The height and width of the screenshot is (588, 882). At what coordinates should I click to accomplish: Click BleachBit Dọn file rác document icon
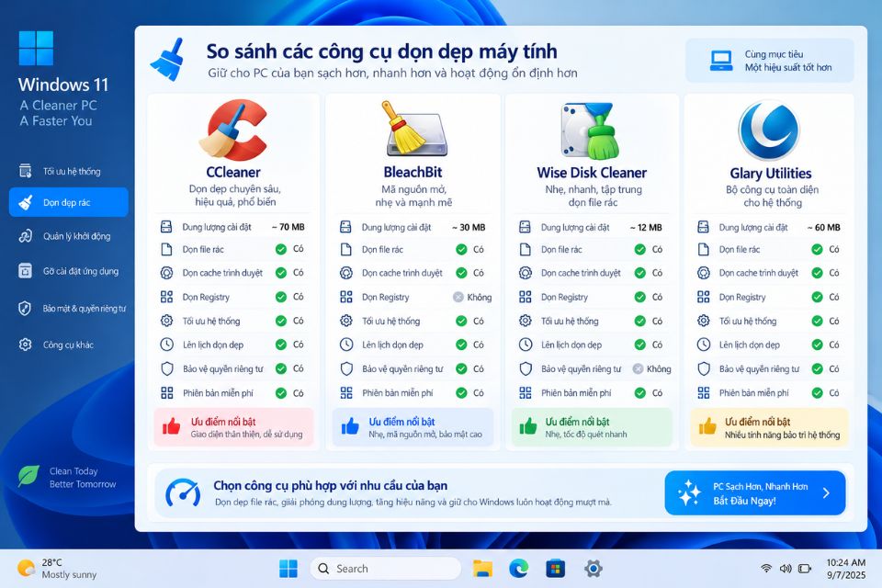coord(346,249)
